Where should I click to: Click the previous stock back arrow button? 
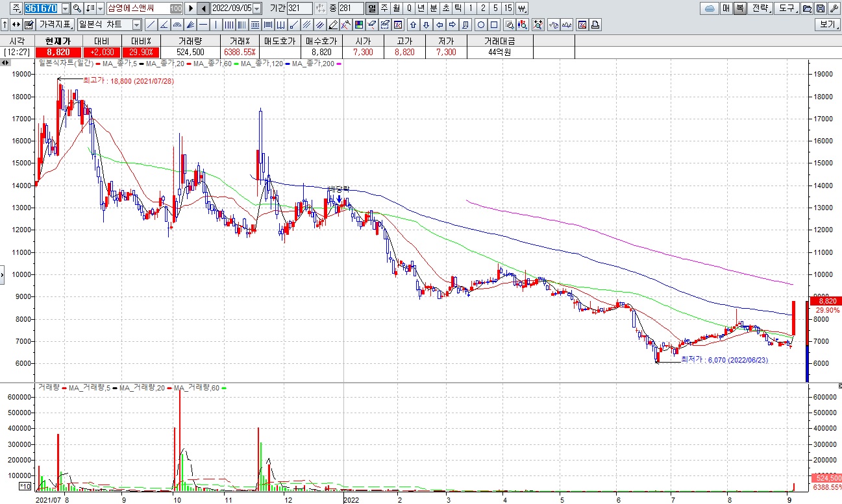click(203, 8)
